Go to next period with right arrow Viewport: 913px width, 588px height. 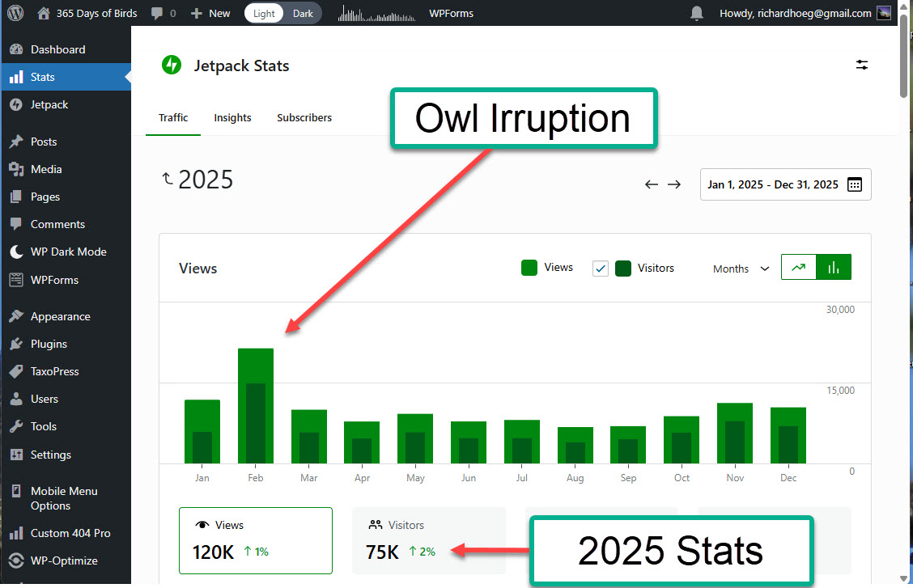(674, 184)
